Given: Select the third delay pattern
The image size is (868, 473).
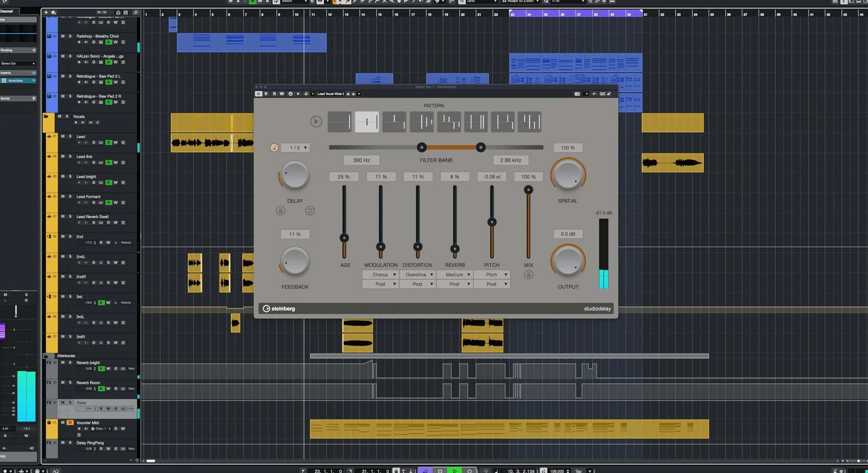Looking at the screenshot, I should click(x=394, y=122).
